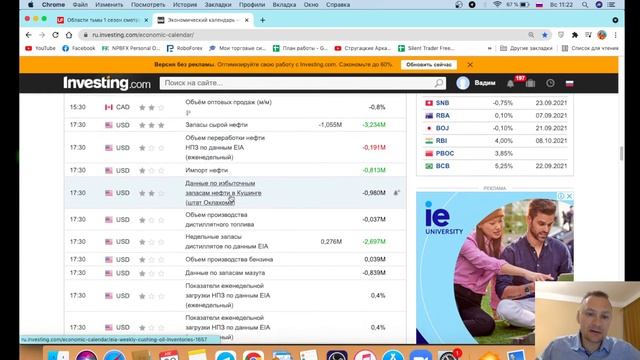Create alert bell on Cushing row
This screenshot has height=360, width=640.
click(396, 193)
